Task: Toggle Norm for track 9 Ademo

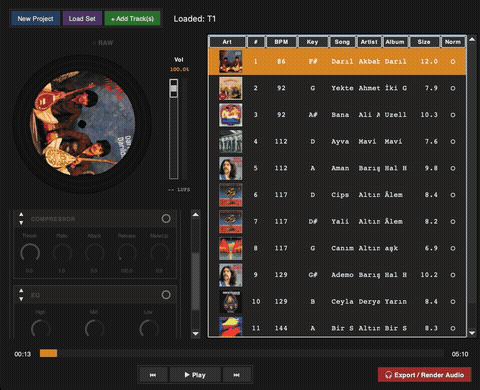Action: pyautogui.click(x=453, y=275)
